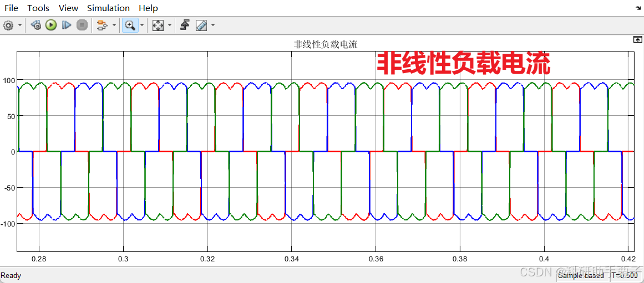
Task: Scale axes limits to fit
Action: pos(158,25)
